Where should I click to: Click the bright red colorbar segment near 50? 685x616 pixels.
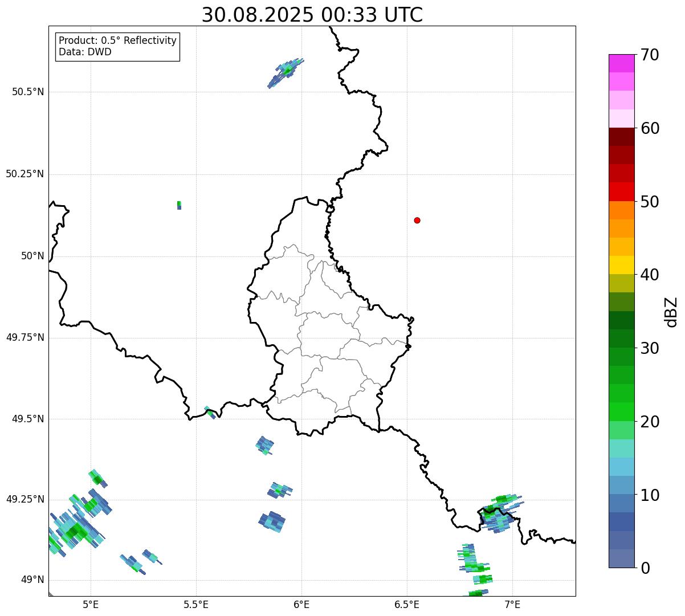coord(621,191)
